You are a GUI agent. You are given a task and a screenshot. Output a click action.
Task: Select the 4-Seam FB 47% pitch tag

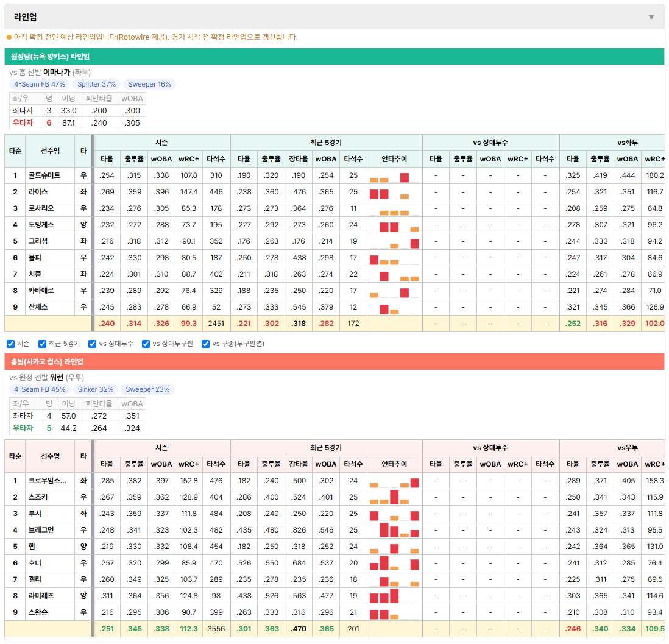40,84
